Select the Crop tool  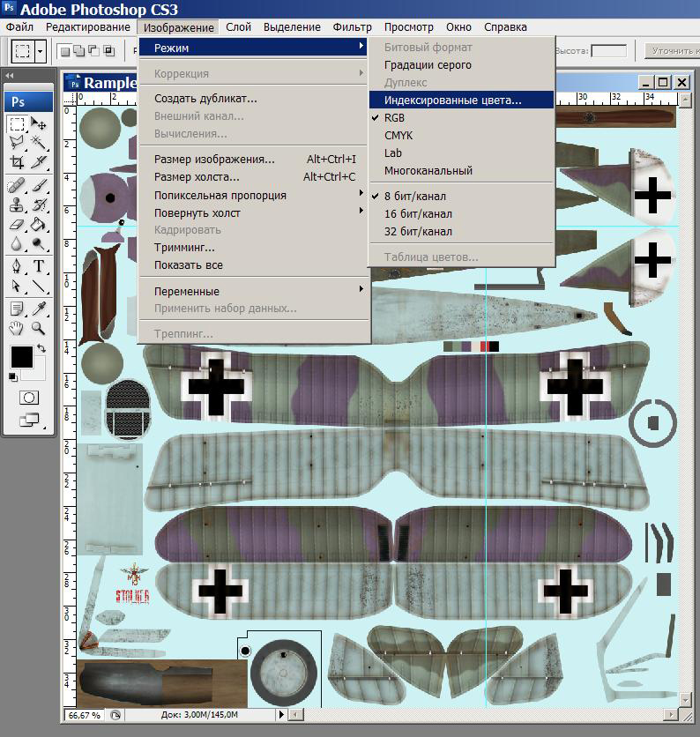17,162
